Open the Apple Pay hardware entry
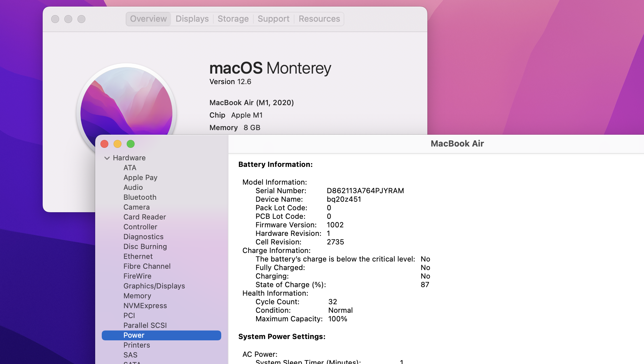The height and width of the screenshot is (364, 644). (140, 177)
